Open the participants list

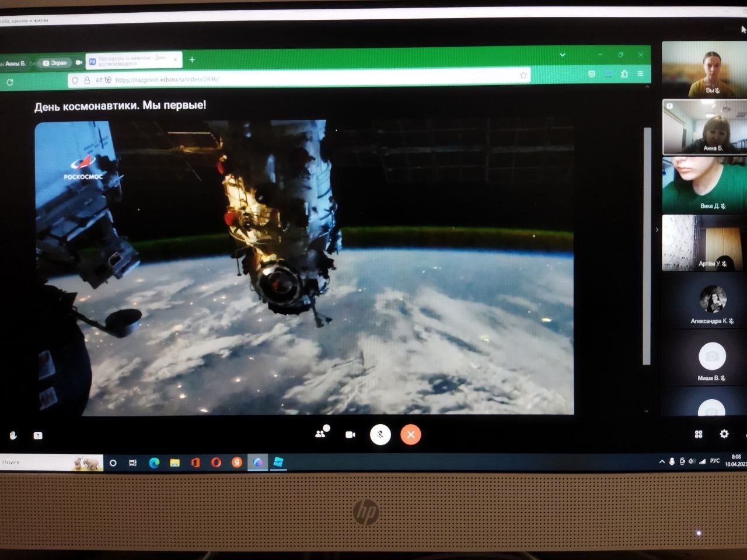click(x=321, y=433)
